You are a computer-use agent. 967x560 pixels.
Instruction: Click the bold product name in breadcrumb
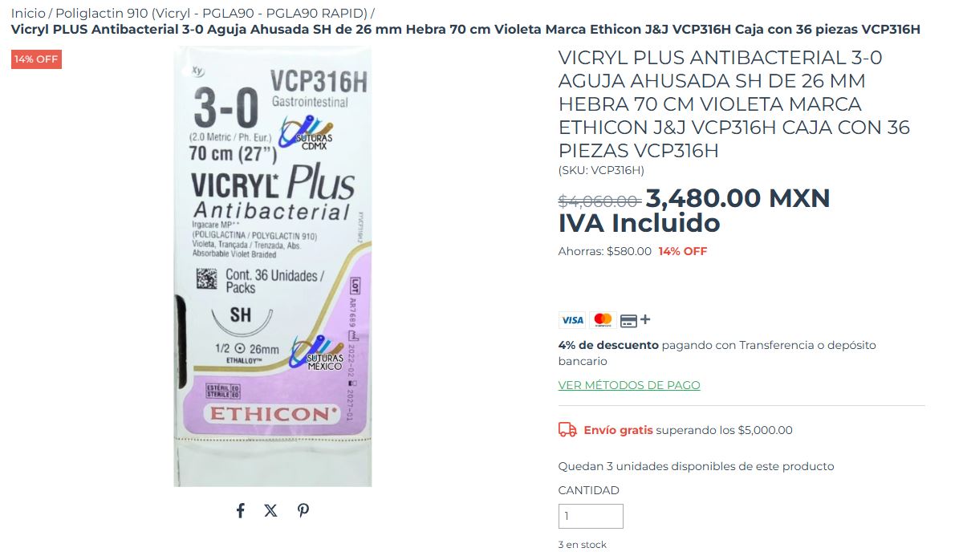tap(465, 30)
